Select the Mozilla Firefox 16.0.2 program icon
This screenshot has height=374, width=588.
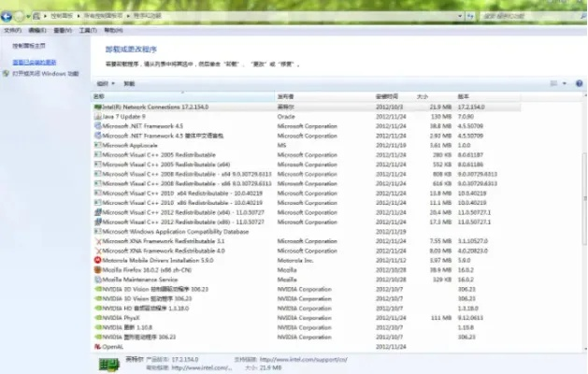coord(98,270)
